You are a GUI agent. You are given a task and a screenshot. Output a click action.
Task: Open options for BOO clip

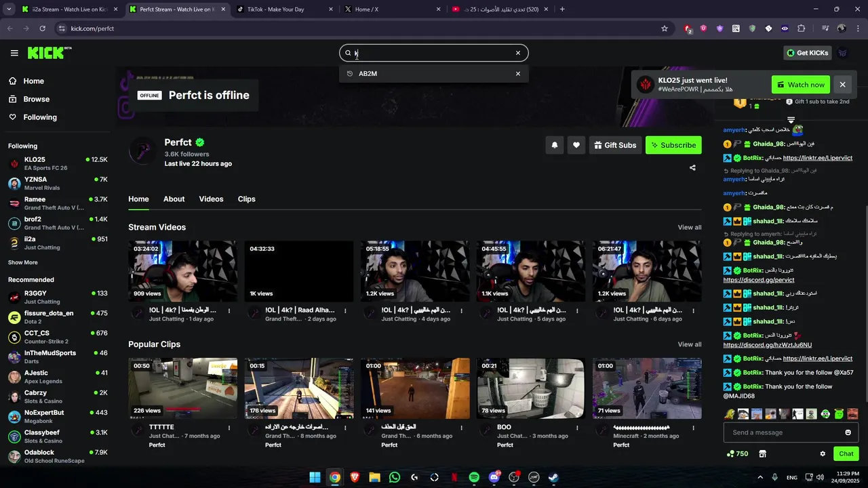click(x=577, y=428)
